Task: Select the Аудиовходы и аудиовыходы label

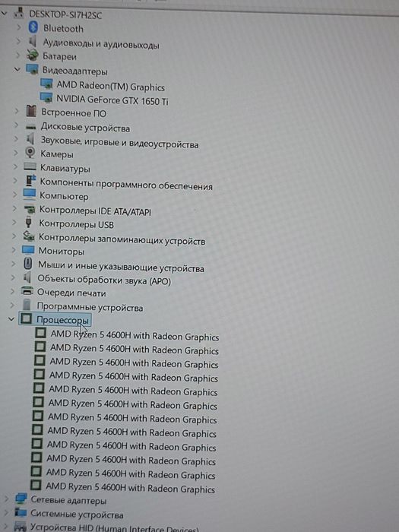Action: 101,44
